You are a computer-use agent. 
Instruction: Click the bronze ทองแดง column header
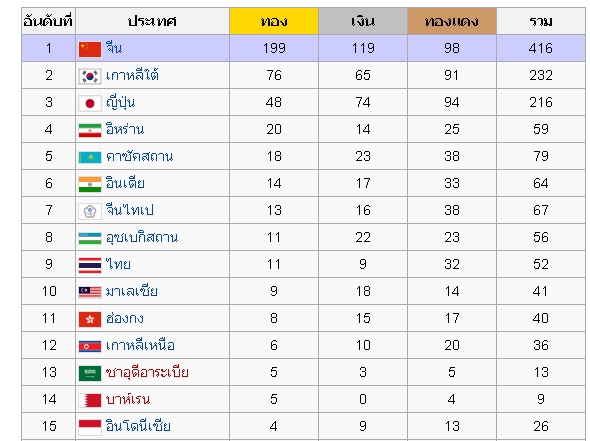click(452, 21)
